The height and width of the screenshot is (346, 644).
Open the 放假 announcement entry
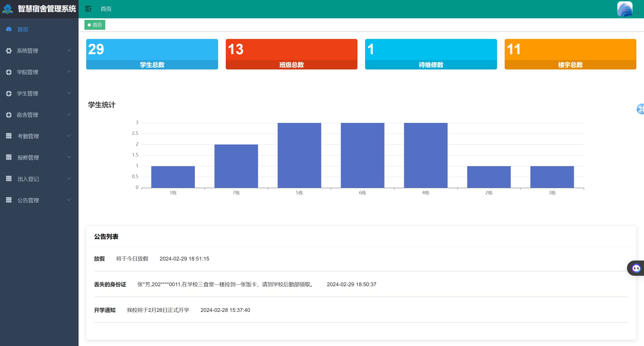pyautogui.click(x=99, y=259)
